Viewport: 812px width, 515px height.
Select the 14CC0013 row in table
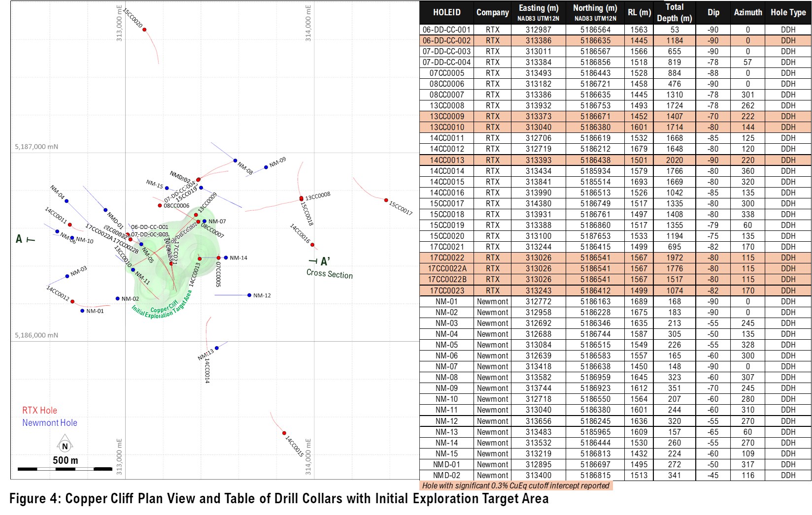point(446,160)
